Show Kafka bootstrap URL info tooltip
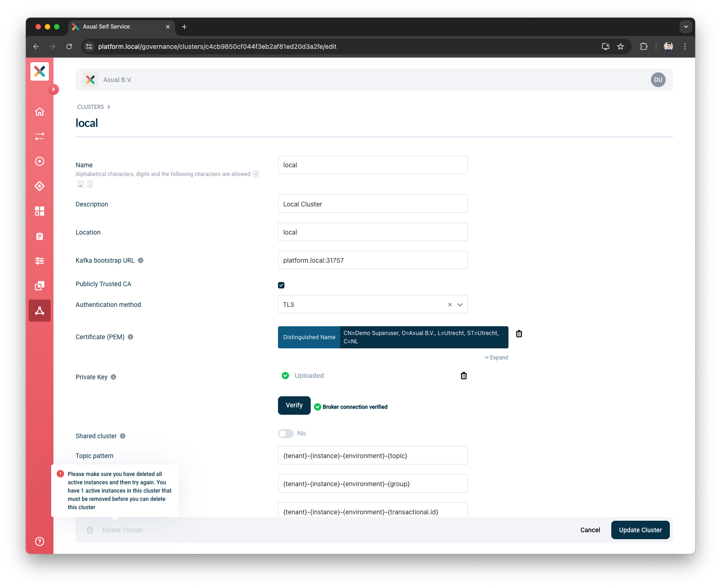Image resolution: width=721 pixels, height=588 pixels. 141,260
